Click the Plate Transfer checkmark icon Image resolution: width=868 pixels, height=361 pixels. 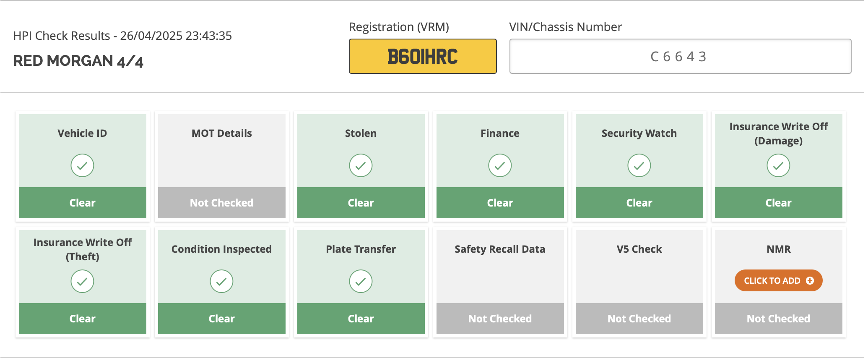click(361, 281)
